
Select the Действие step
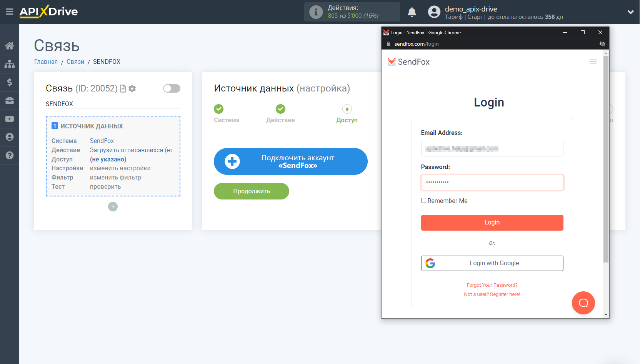click(280, 114)
